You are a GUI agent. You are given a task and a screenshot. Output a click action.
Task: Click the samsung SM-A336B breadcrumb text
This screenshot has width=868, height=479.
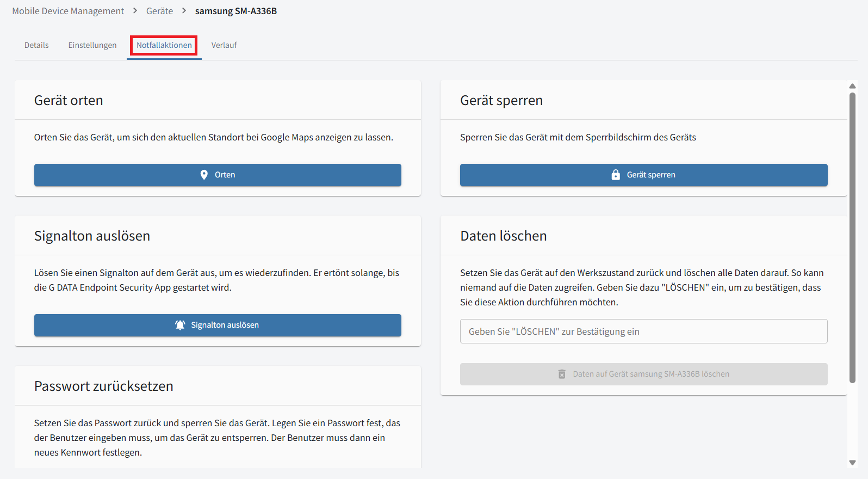click(x=236, y=11)
